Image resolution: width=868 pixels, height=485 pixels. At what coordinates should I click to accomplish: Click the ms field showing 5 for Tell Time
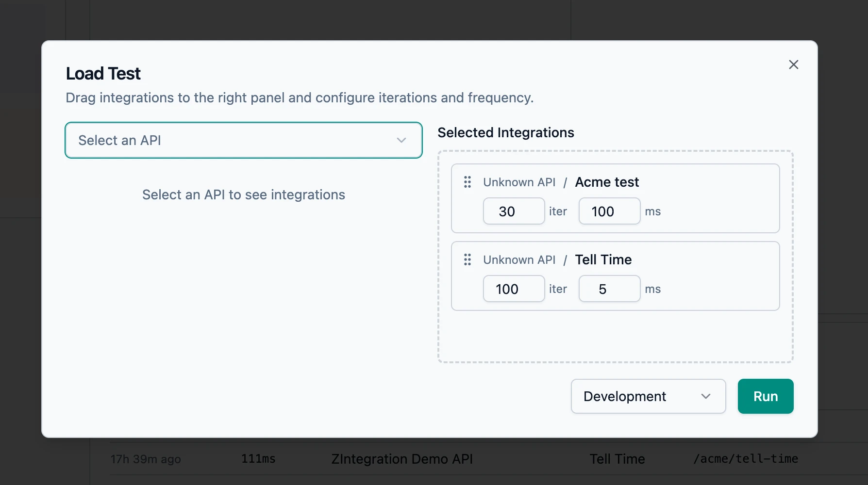click(x=609, y=289)
